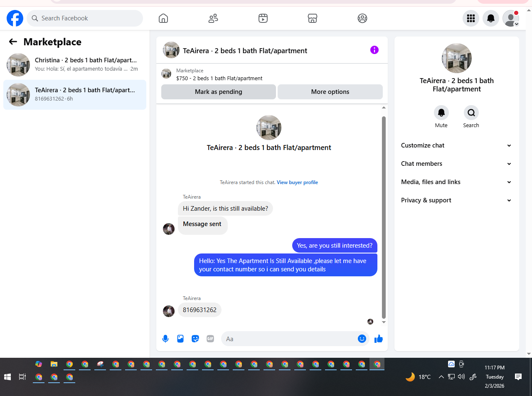This screenshot has height=396, width=532.
Task: Expand Media, files and links
Action: tap(456, 182)
